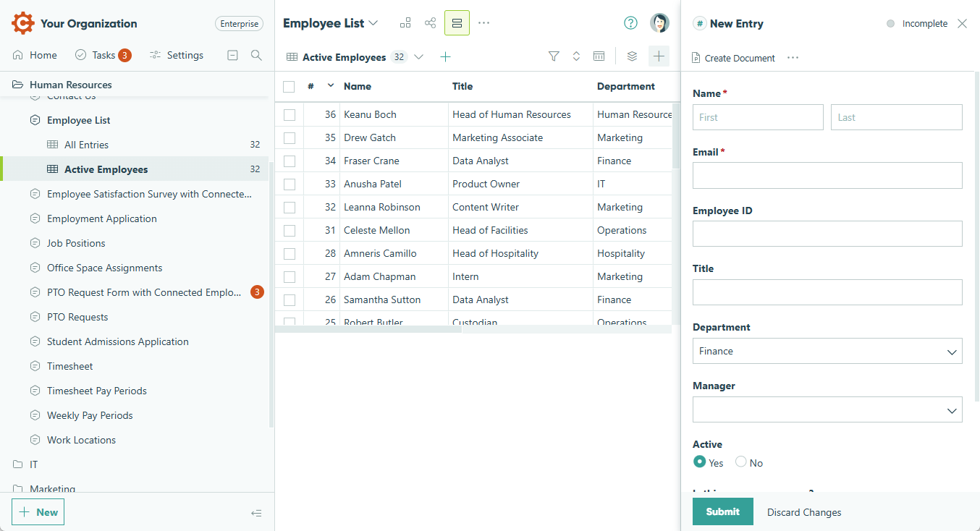Open the Timesheet form

tap(70, 366)
